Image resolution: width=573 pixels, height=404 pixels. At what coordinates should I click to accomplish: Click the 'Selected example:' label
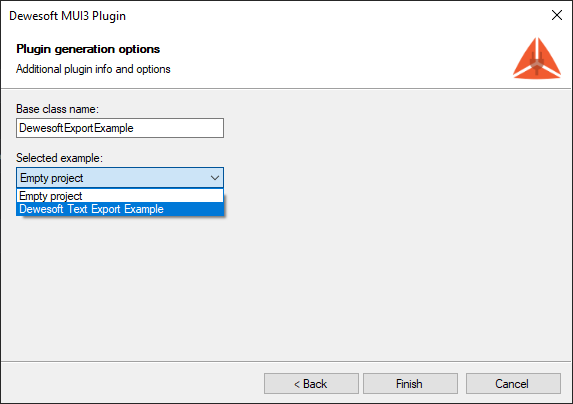click(60, 158)
